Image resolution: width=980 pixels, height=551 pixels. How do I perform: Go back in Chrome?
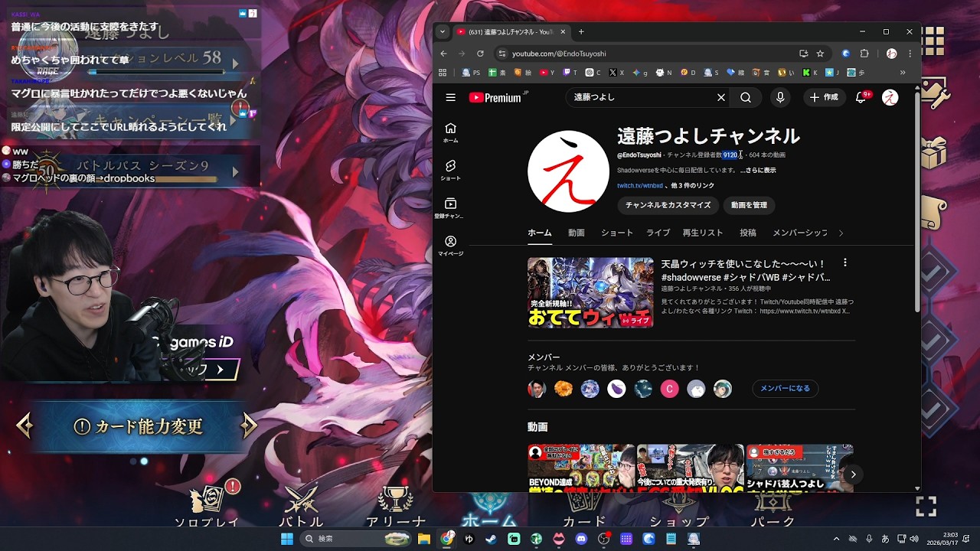443,54
